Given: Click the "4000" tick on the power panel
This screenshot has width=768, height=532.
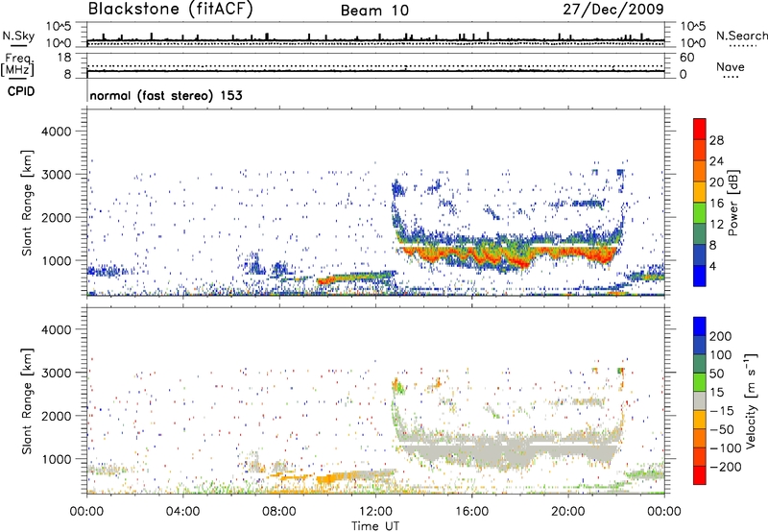Looking at the screenshot, I should (57, 132).
